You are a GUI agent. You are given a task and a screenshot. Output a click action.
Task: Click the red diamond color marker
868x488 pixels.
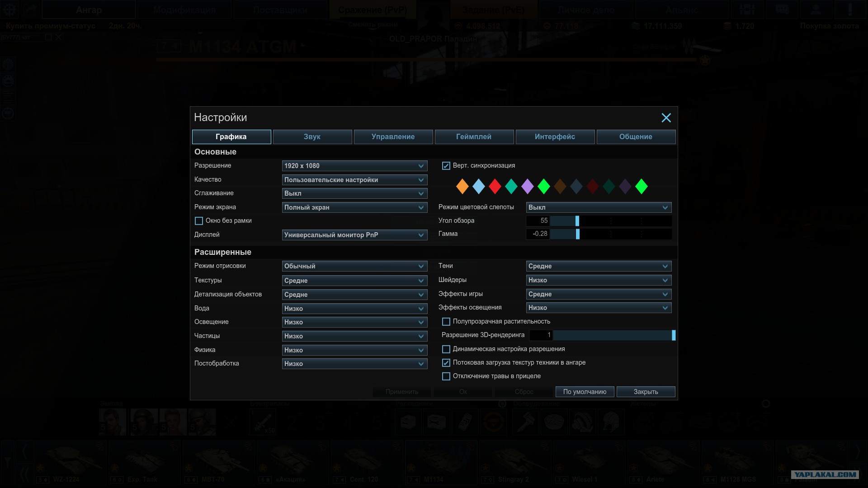pyautogui.click(x=495, y=186)
